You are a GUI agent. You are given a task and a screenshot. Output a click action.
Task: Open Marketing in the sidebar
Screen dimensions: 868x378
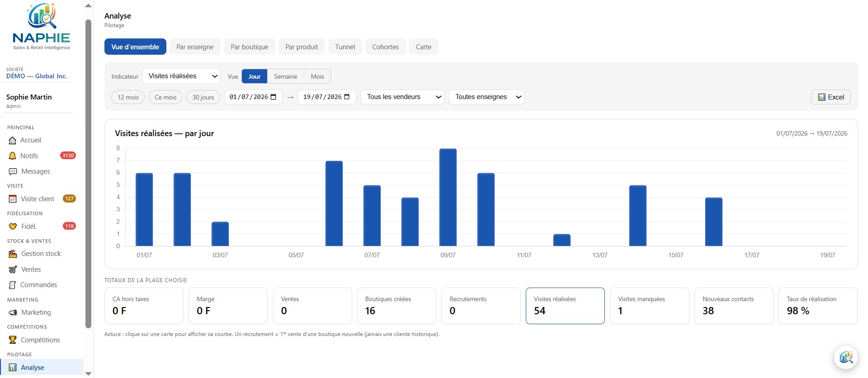coord(42,313)
